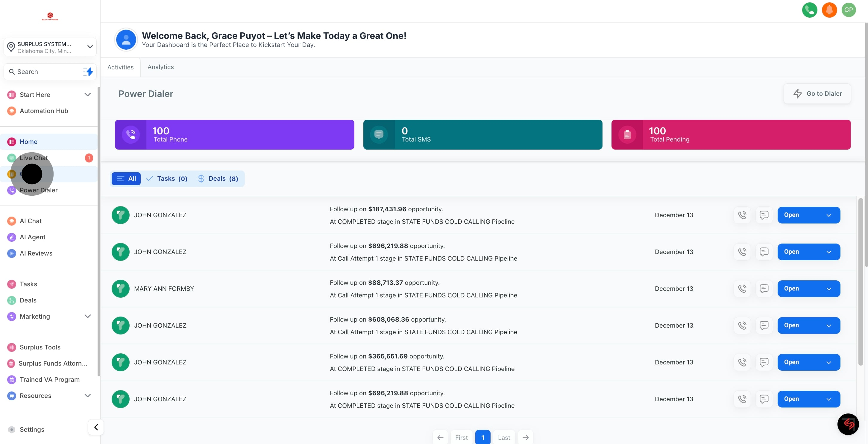Image resolution: width=868 pixels, height=444 pixels.
Task: Click the green phone call icon in header
Action: [x=809, y=10]
